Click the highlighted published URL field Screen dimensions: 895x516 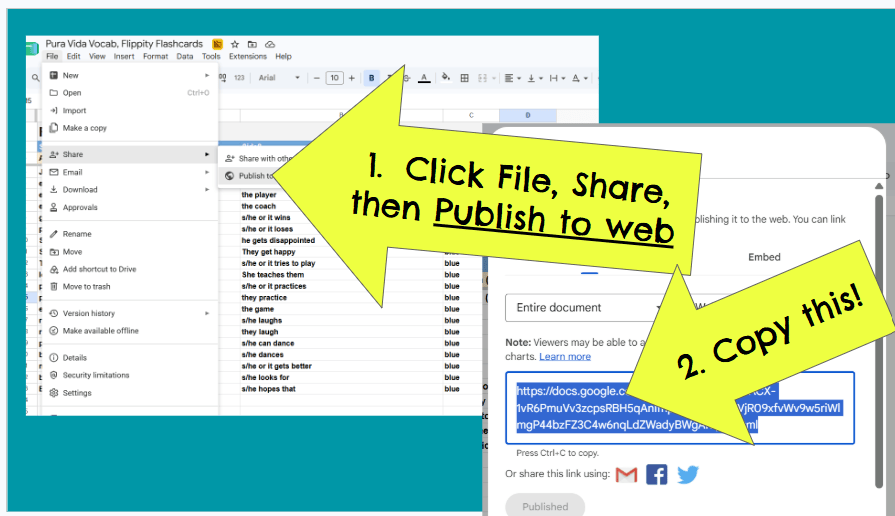click(x=679, y=408)
